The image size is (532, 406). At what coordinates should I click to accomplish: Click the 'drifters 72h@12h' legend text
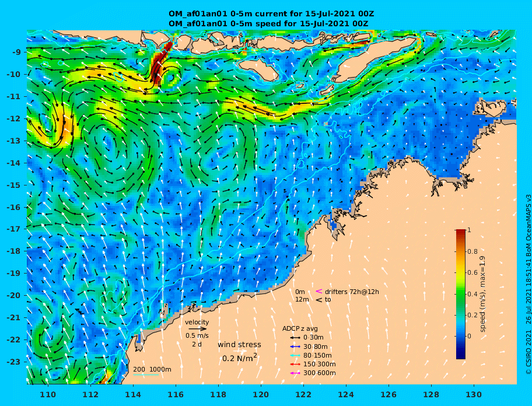(352, 292)
